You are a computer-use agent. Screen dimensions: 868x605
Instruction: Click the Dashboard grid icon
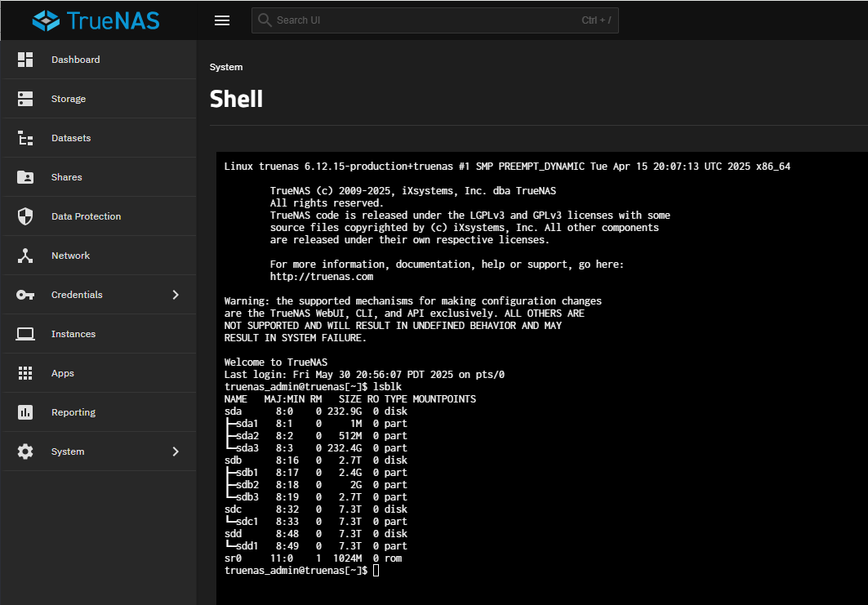pyautogui.click(x=25, y=60)
